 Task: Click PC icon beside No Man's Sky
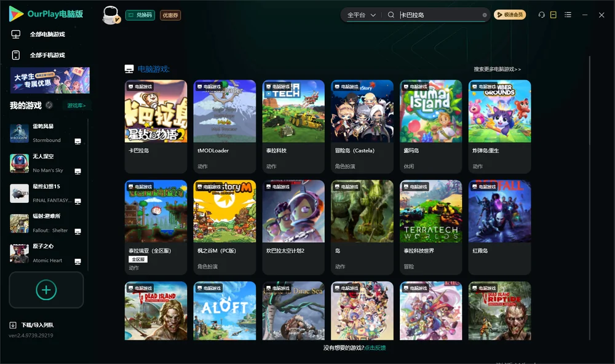(77, 172)
